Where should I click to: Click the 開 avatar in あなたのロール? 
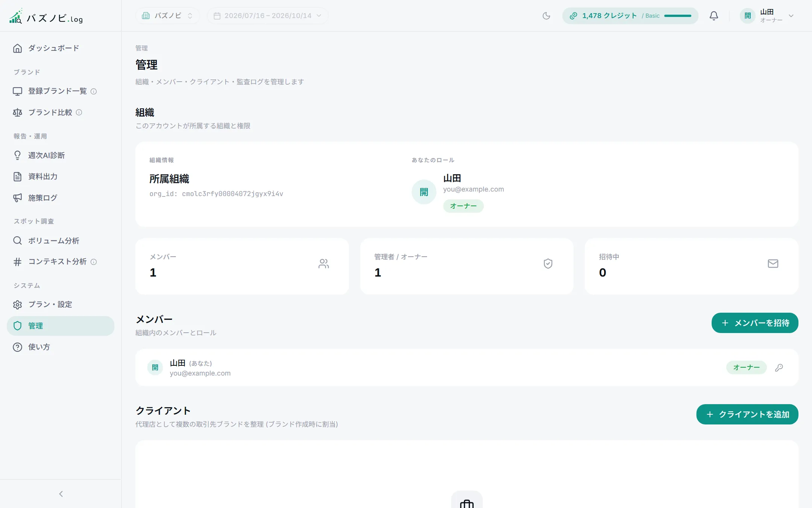coord(424,192)
